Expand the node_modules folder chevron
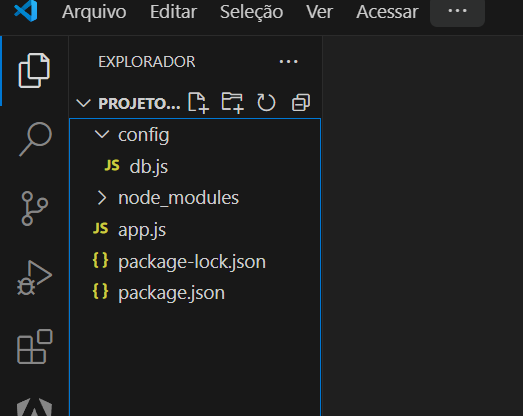The height and width of the screenshot is (416, 523). [102, 197]
